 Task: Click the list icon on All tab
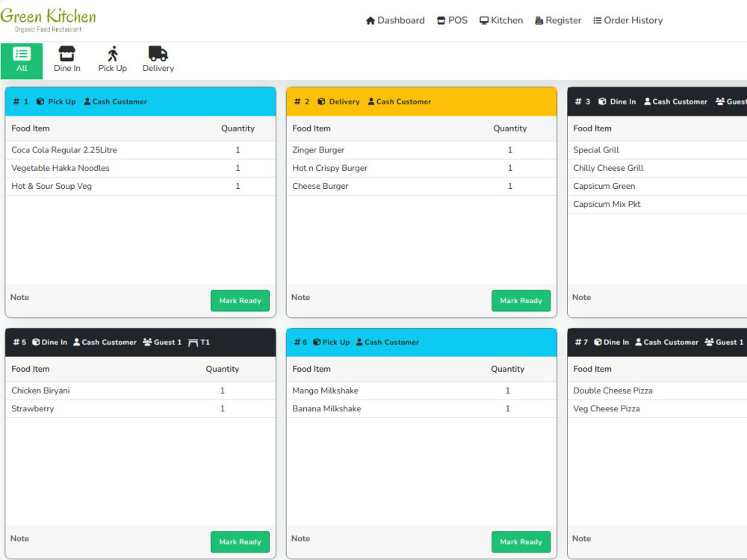coord(22,53)
